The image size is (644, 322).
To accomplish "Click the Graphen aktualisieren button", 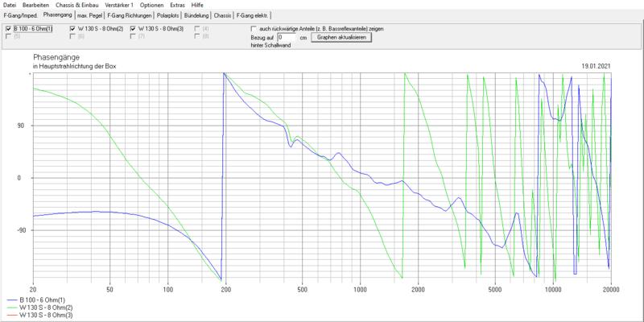I will 341,37.
